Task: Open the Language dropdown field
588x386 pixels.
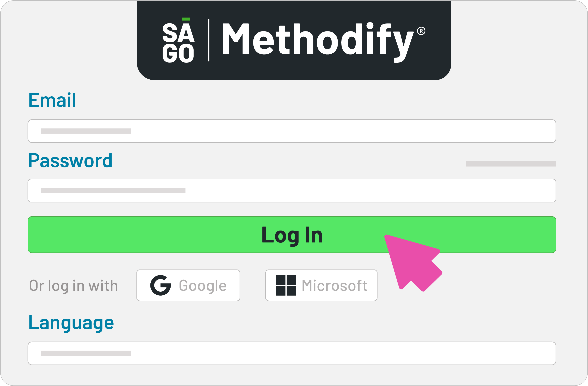Action: pos(292,353)
